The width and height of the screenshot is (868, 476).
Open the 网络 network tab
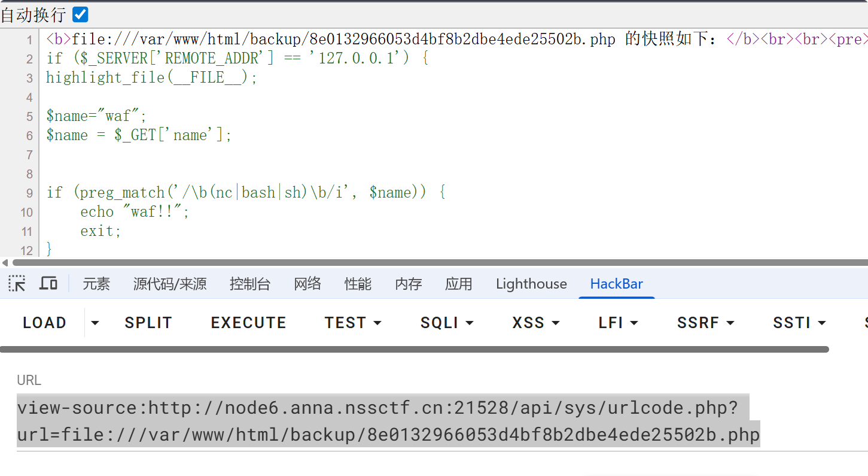click(x=307, y=284)
